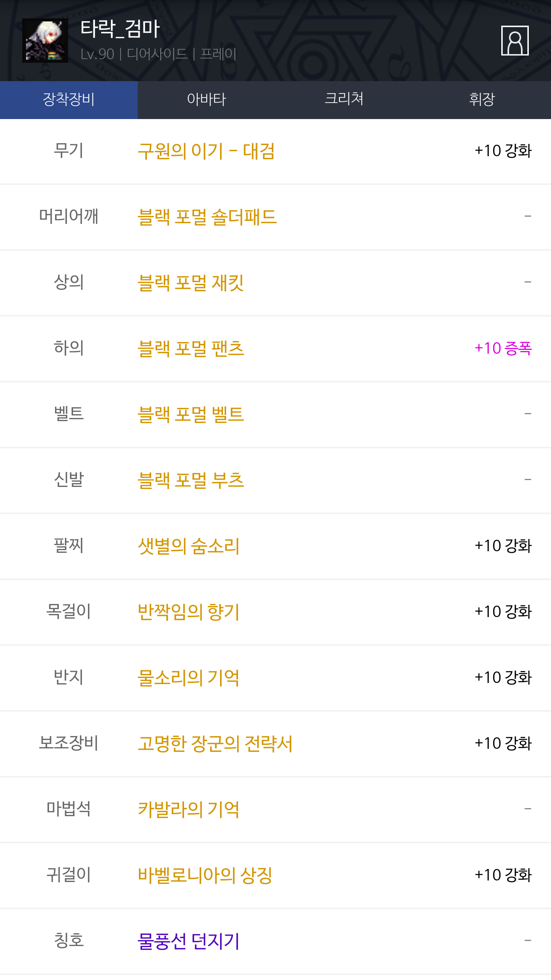This screenshot has height=980, width=551.
Task: Open 블랙 포멀 재킷 top item
Action: click(x=191, y=283)
